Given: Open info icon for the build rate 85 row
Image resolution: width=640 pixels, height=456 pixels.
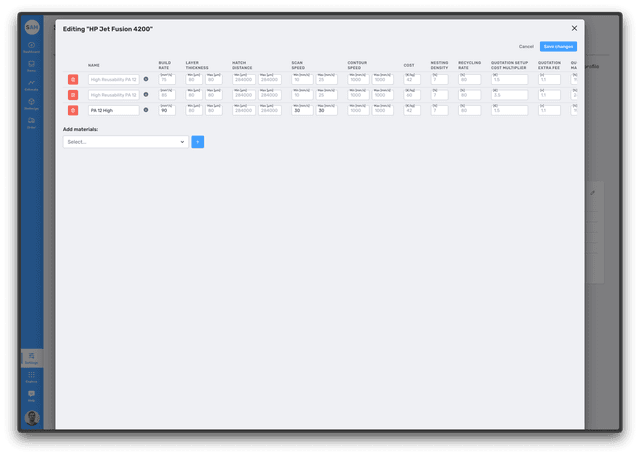Looking at the screenshot, I should point(146,94).
